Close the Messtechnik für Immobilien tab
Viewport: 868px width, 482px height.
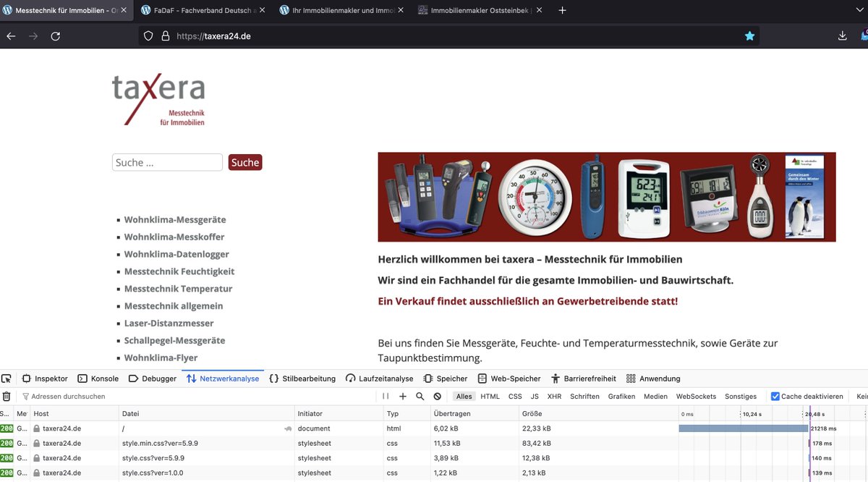point(124,11)
